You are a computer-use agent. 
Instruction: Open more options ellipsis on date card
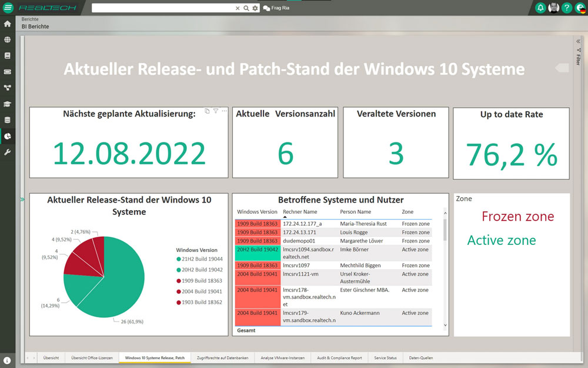224,111
